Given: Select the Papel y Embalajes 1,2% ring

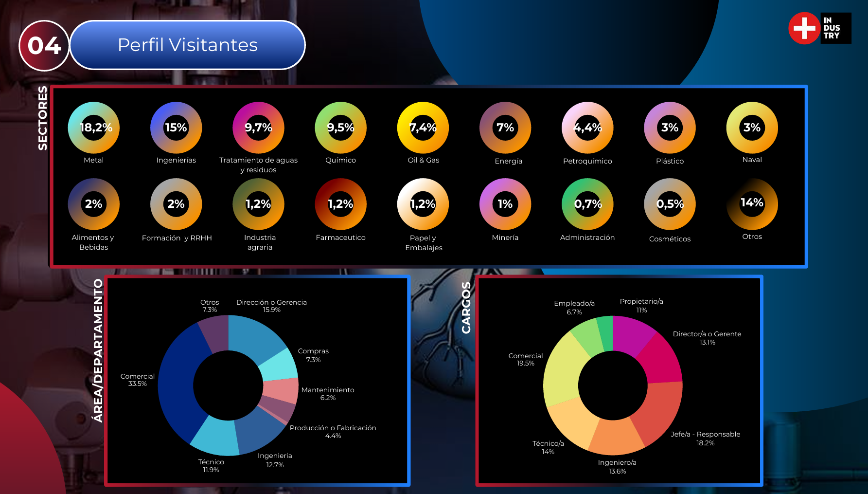Looking at the screenshot, I should [x=423, y=204].
